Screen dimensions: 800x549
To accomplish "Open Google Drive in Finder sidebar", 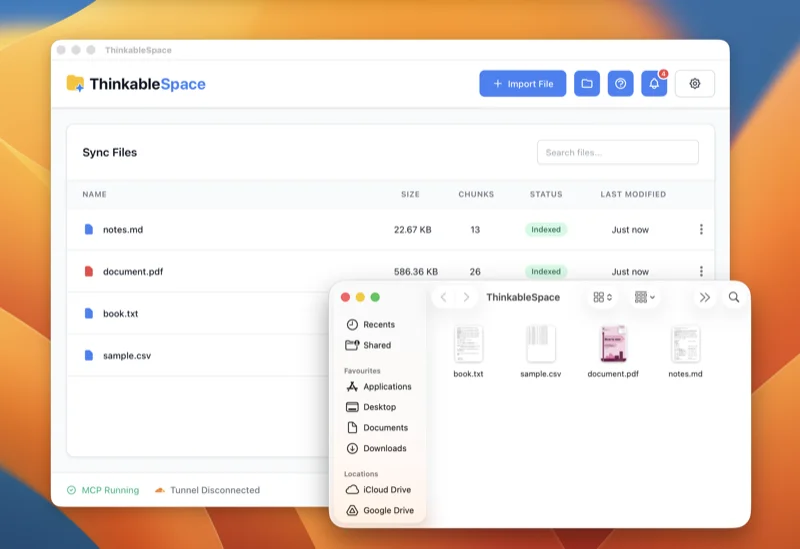I will 380,510.
